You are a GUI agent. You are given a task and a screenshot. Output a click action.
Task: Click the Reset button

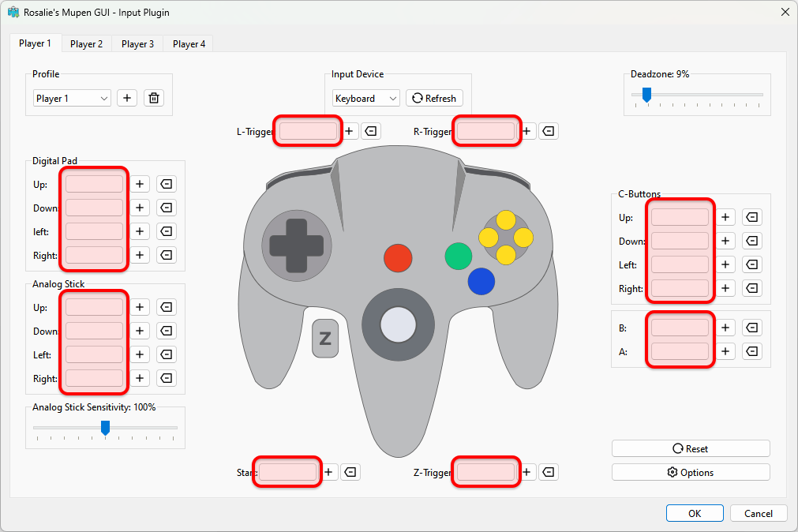click(691, 448)
